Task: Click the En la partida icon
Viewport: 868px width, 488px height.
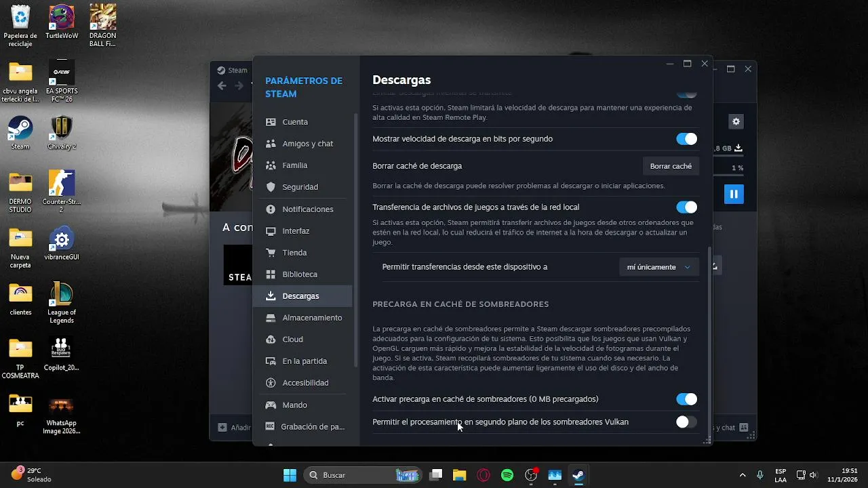Action: pyautogui.click(x=271, y=361)
